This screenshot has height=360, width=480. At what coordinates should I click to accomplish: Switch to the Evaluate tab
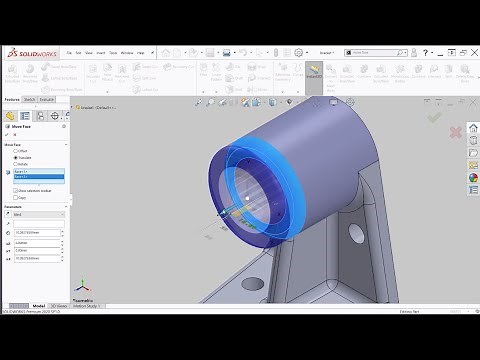(x=47, y=99)
